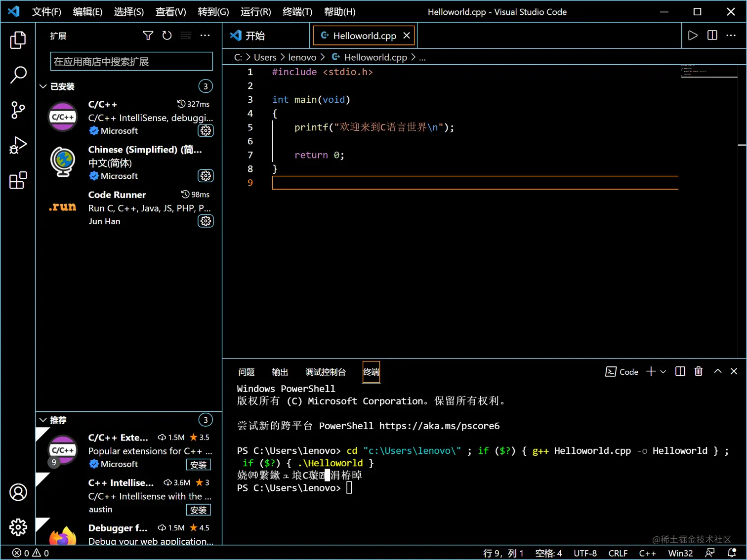Collapse the installed extensions section
The image size is (747, 560).
click(43, 86)
